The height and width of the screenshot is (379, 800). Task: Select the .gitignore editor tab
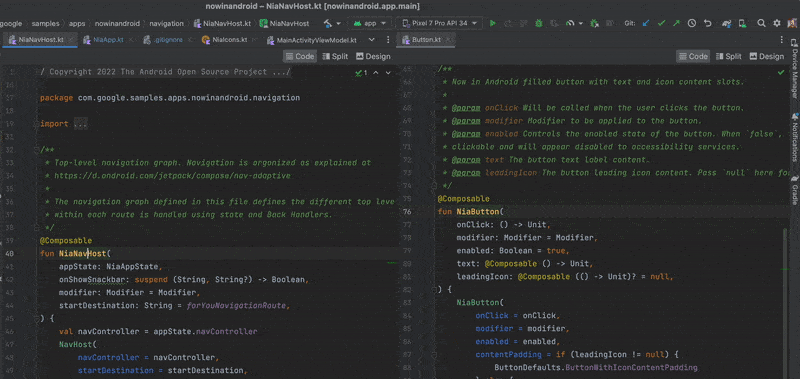pos(168,40)
